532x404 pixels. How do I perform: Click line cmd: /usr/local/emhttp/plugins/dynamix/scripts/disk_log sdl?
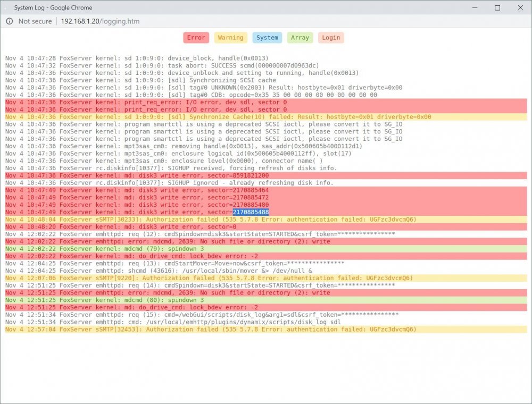coord(173,322)
